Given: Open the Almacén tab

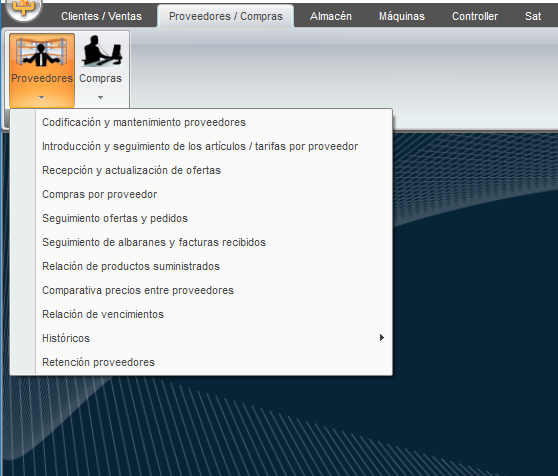Looking at the screenshot, I should [x=331, y=16].
